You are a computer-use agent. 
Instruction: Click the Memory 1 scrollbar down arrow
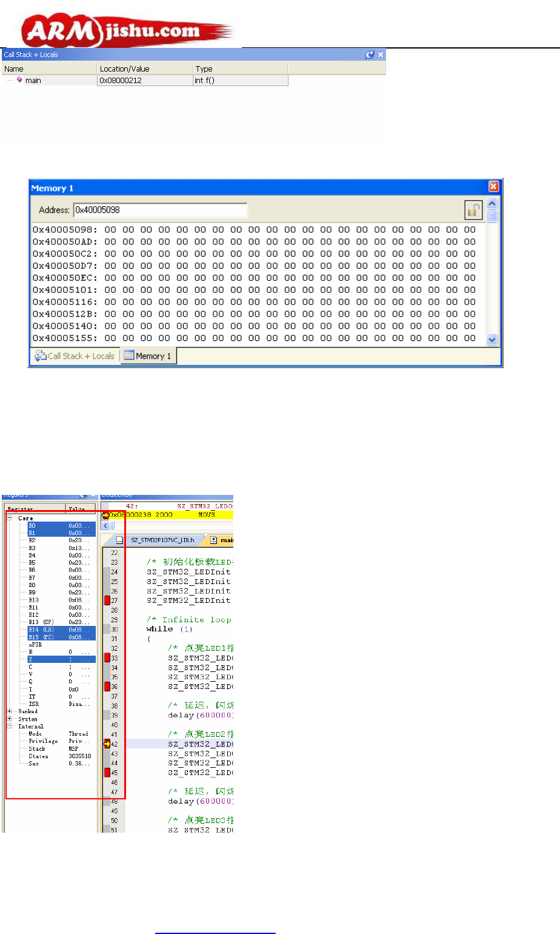[492, 340]
